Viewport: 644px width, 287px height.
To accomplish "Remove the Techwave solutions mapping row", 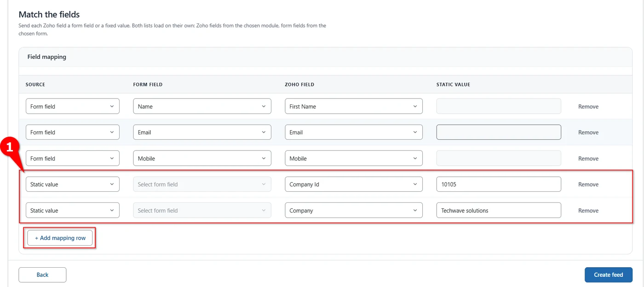I will 588,210.
